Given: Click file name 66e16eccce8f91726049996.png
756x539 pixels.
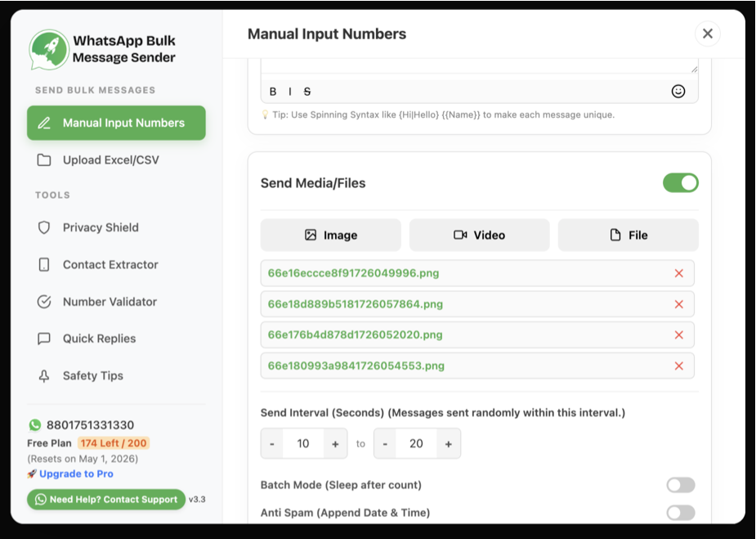Looking at the screenshot, I should pos(353,273).
